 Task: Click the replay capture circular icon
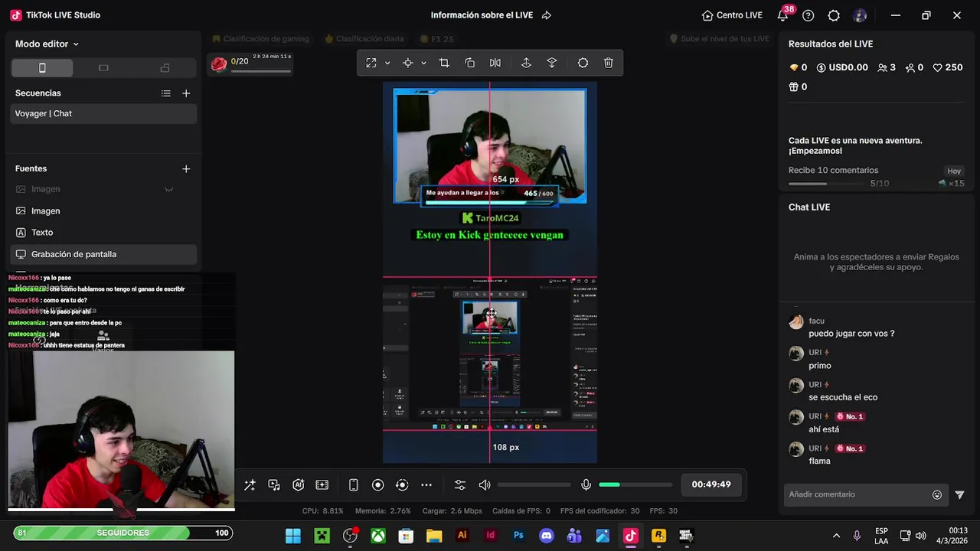402,484
